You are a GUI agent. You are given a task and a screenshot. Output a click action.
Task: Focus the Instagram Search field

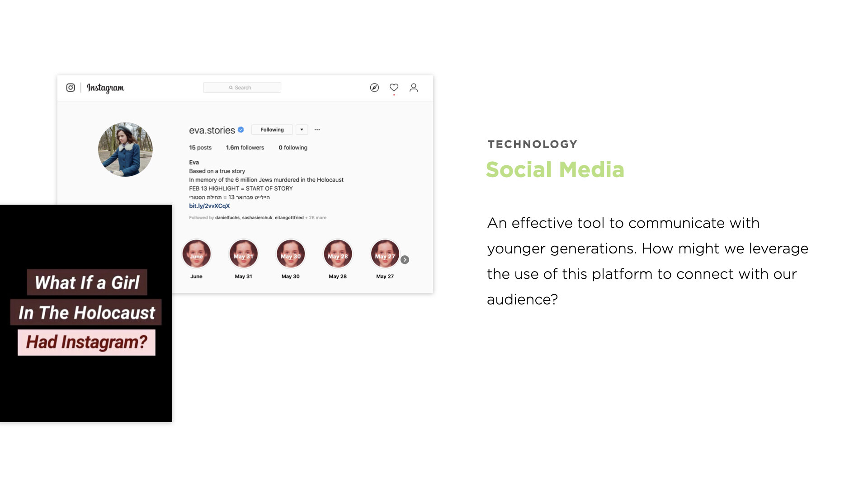pyautogui.click(x=242, y=88)
